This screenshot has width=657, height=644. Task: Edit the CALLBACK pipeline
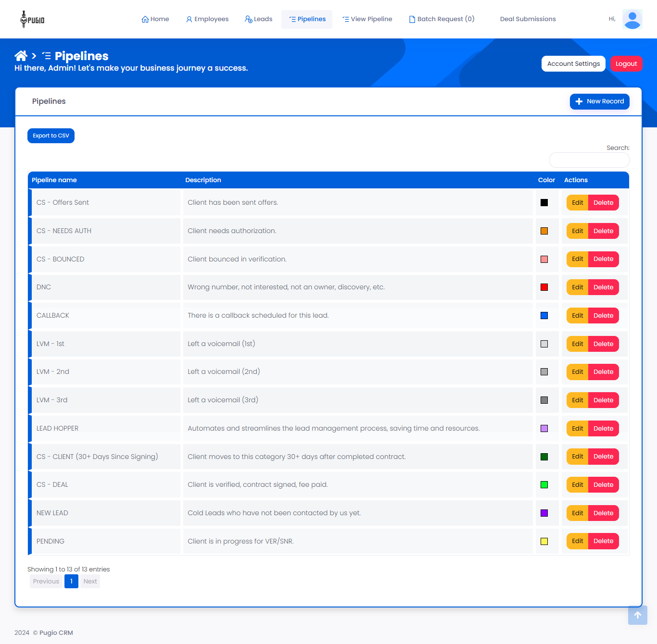(x=577, y=315)
